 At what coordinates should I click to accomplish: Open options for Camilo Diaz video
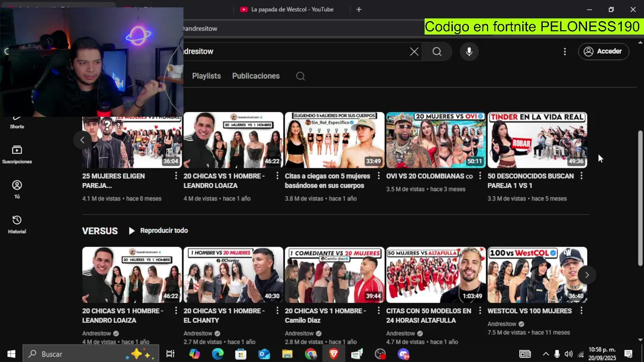click(378, 311)
